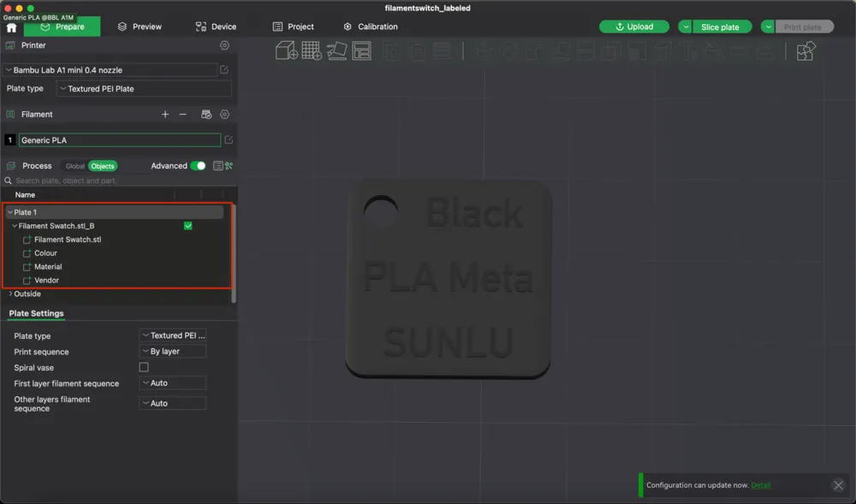Click the Add plate grid icon
Image resolution: width=856 pixels, height=504 pixels.
click(x=312, y=50)
